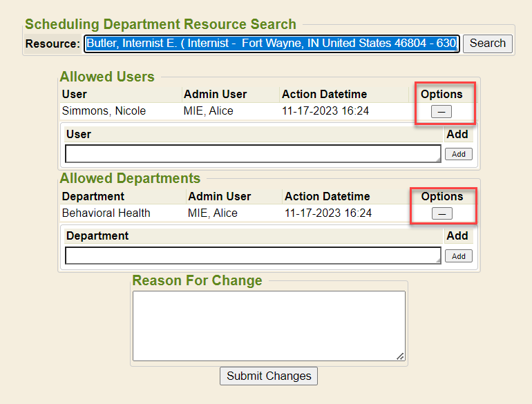The height and width of the screenshot is (404, 532).
Task: Click the Action Datetime header in Allowed Users
Action: coord(324,95)
